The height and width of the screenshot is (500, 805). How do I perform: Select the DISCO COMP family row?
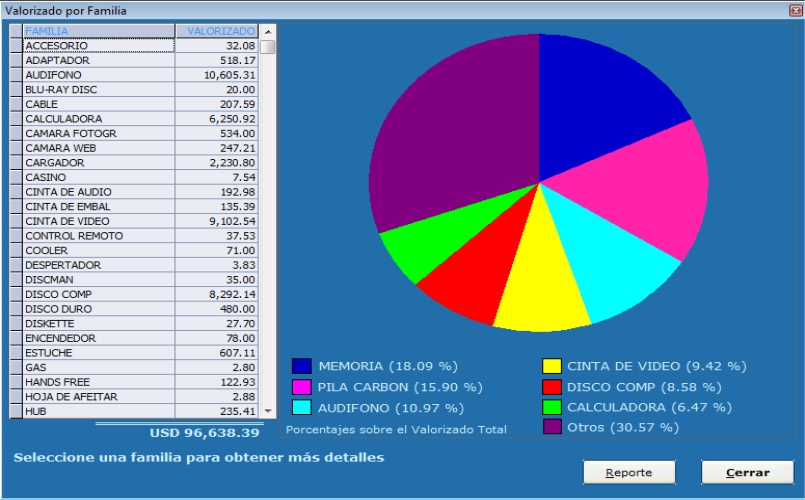click(98, 294)
